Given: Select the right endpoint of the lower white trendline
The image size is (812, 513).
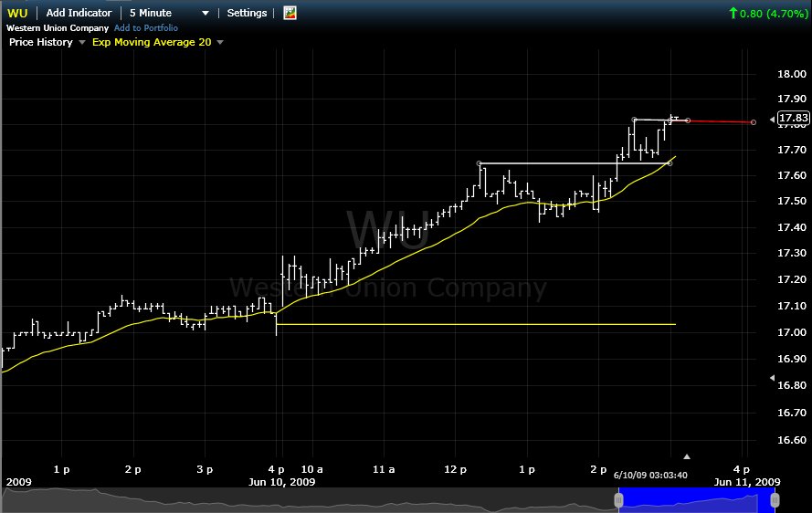Looking at the screenshot, I should pos(670,163).
